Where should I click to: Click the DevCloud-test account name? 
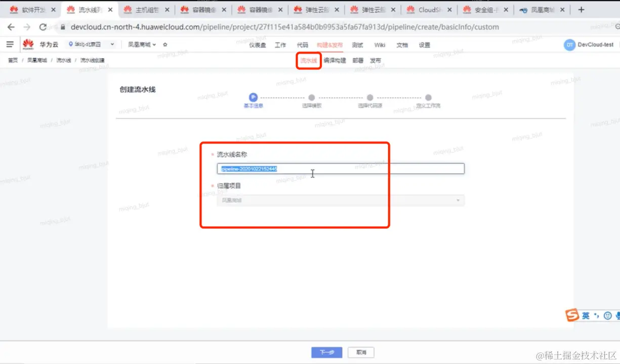coord(596,45)
